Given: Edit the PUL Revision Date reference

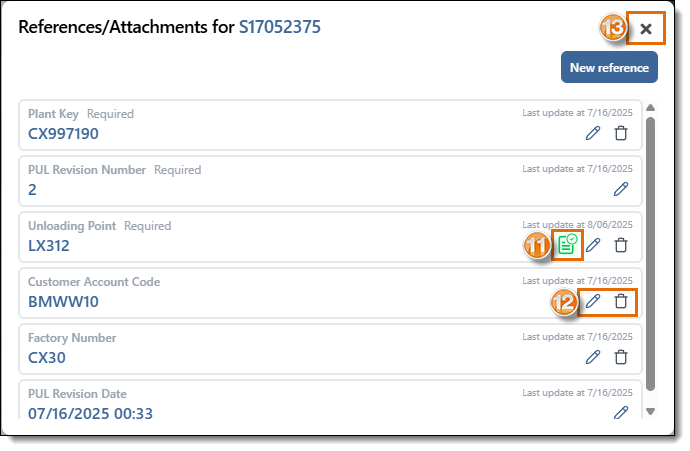Looking at the screenshot, I should tap(621, 411).
